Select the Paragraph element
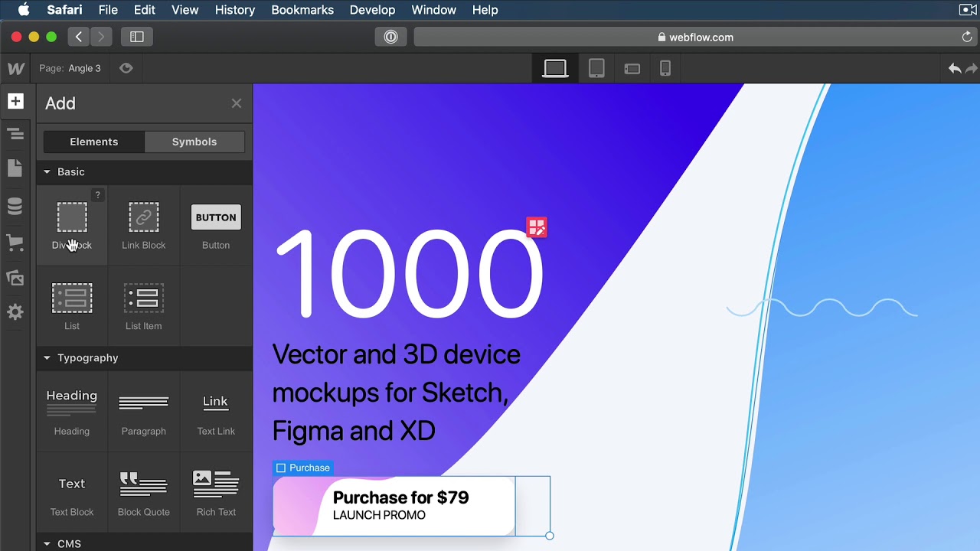Viewport: 980px width, 551px height. coord(144,412)
